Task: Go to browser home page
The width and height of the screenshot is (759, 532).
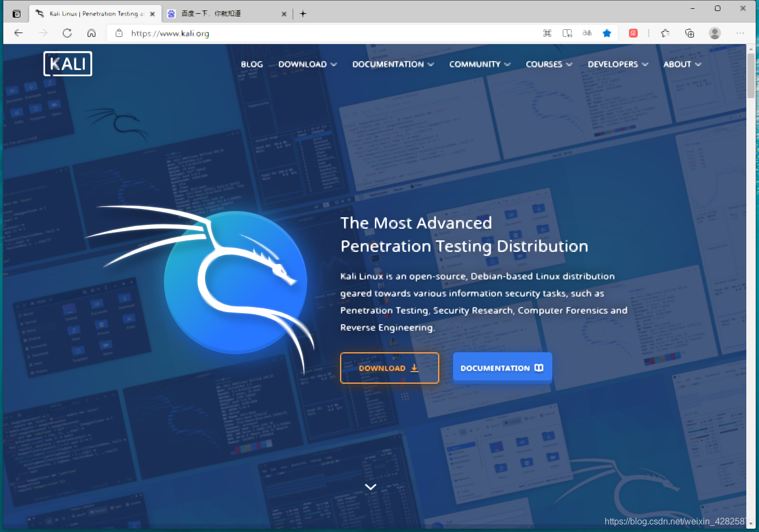Action: coord(91,33)
